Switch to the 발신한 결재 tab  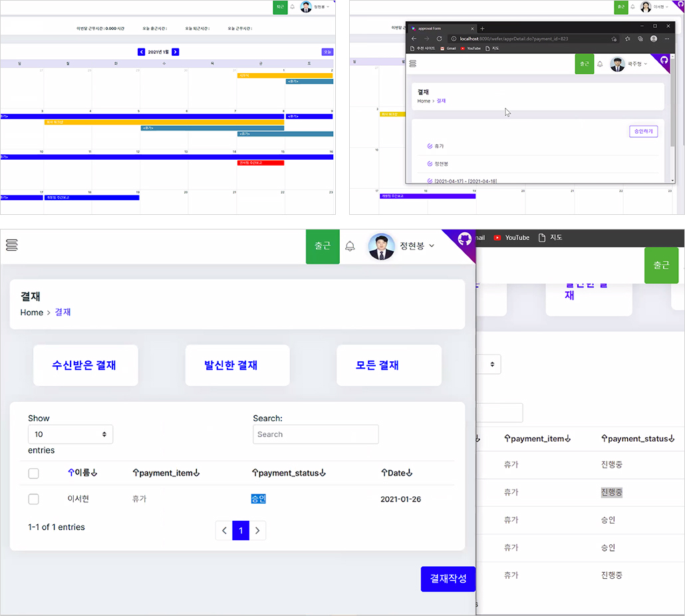click(237, 365)
